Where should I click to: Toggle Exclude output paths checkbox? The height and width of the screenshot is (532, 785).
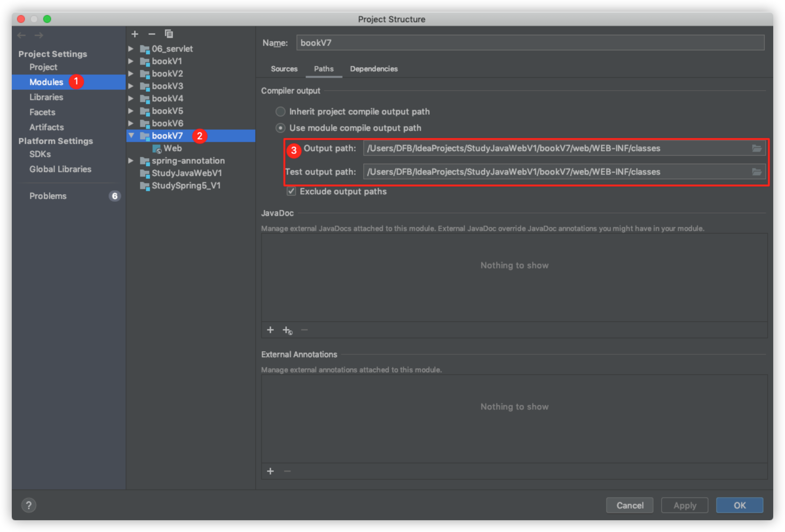coord(291,191)
